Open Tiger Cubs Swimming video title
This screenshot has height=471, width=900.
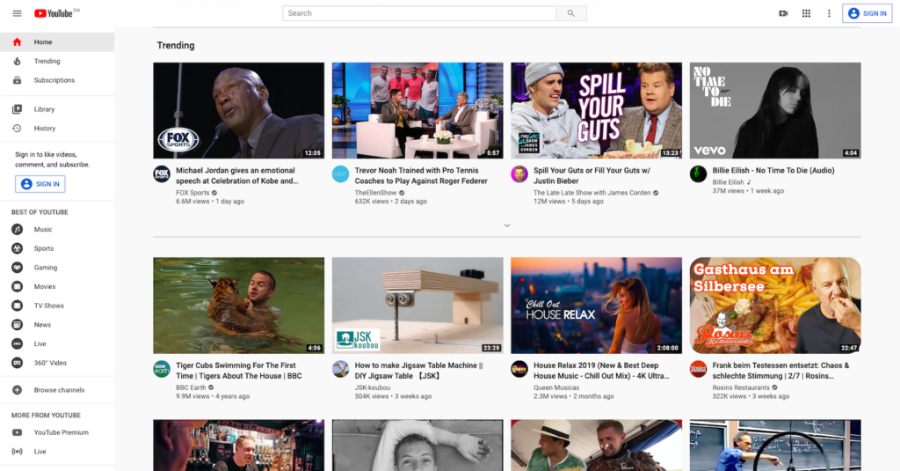point(239,371)
